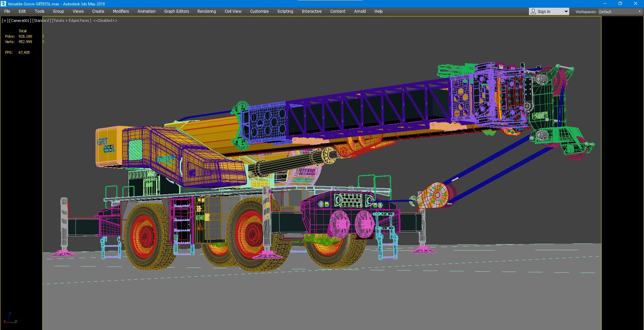
Task: Open the Help menu
Action: click(x=378, y=11)
